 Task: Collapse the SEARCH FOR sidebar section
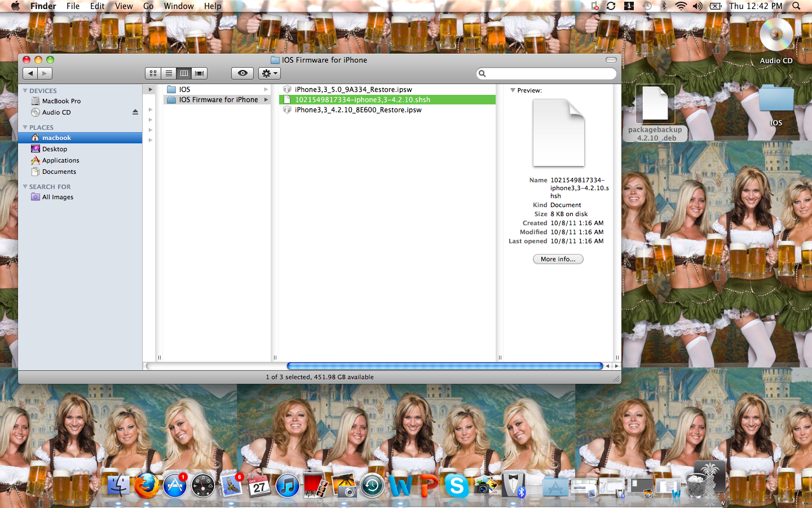tap(25, 186)
